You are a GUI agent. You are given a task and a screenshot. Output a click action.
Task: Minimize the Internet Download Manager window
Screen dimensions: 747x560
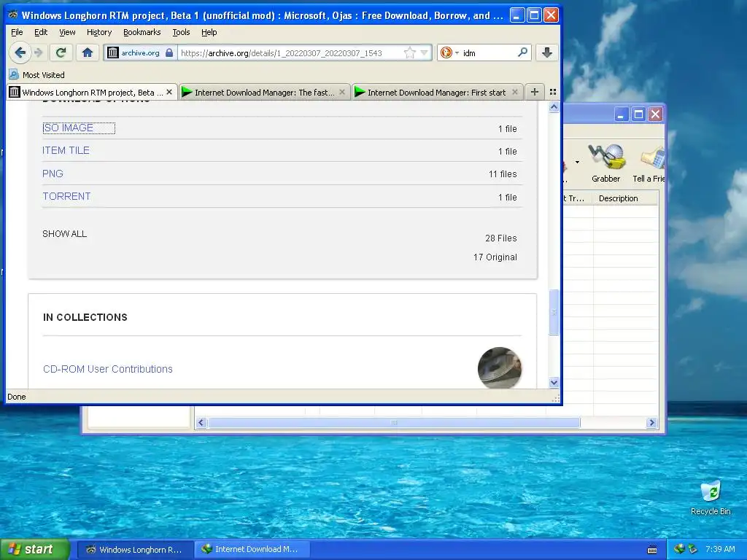(x=621, y=114)
